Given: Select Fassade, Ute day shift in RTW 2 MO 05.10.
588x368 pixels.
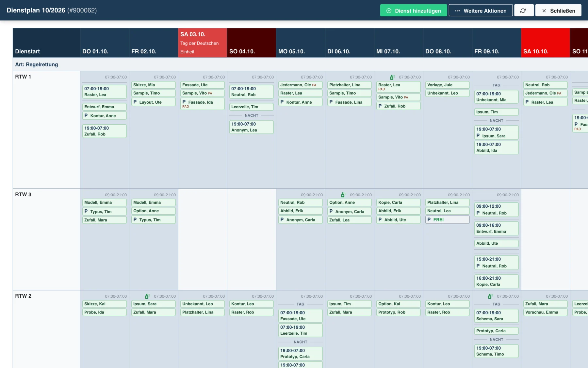Looking at the screenshot, I should [300, 316].
